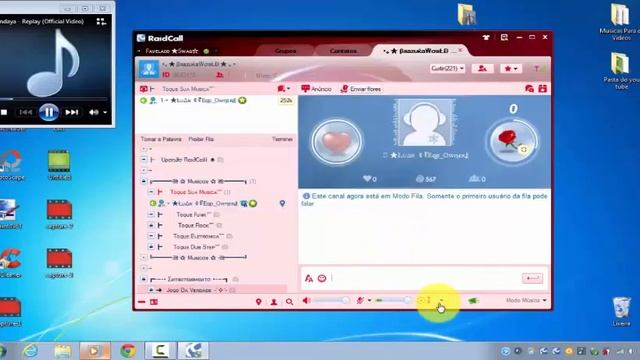Switch to the Grupos tab
The height and width of the screenshot is (360, 640).
point(285,51)
